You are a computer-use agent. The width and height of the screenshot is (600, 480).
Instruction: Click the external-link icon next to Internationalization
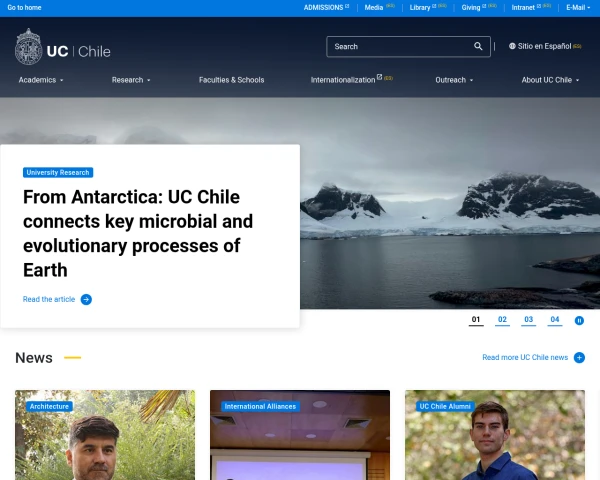pos(379,77)
